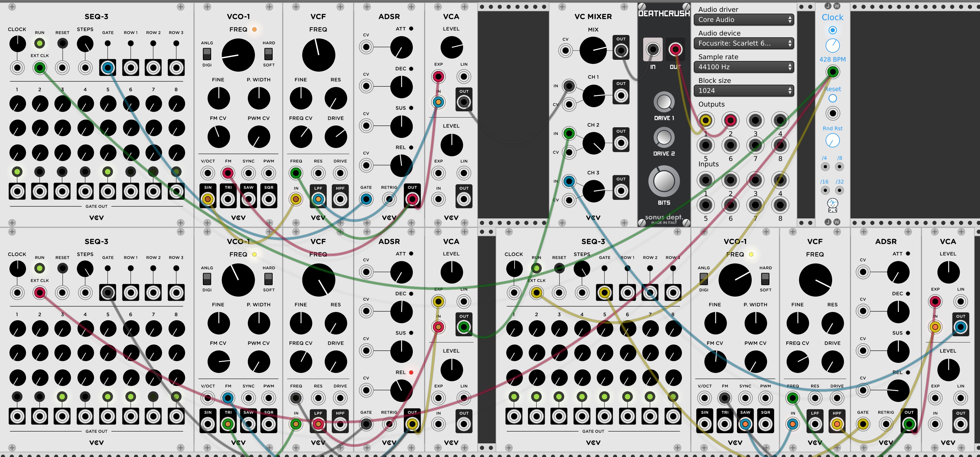Click the Clock module mascot logo icon
The height and width of the screenshot is (457, 980).
832,205
